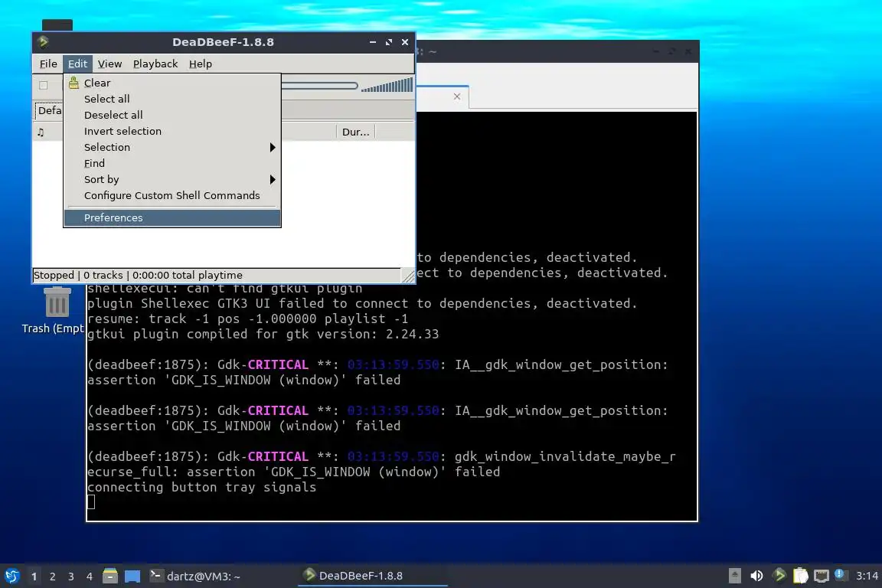Open Configure Custom Shell Commands
The image size is (882, 588).
pyautogui.click(x=172, y=196)
